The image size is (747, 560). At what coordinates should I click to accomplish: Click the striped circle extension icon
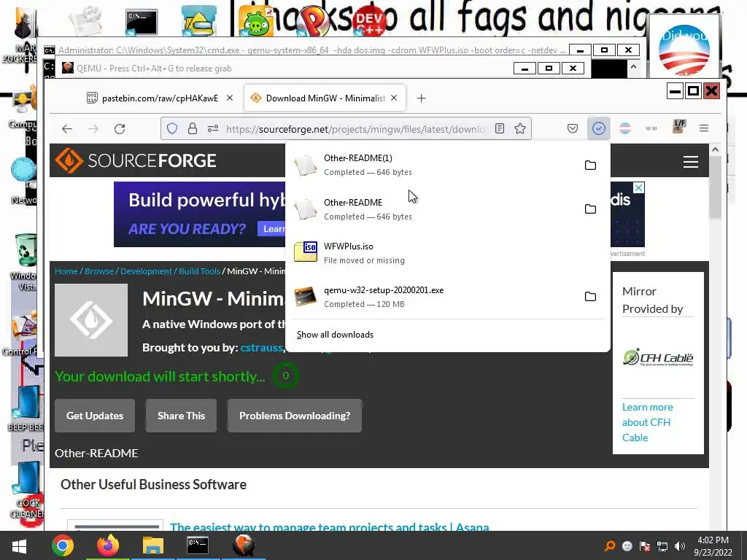click(x=625, y=128)
